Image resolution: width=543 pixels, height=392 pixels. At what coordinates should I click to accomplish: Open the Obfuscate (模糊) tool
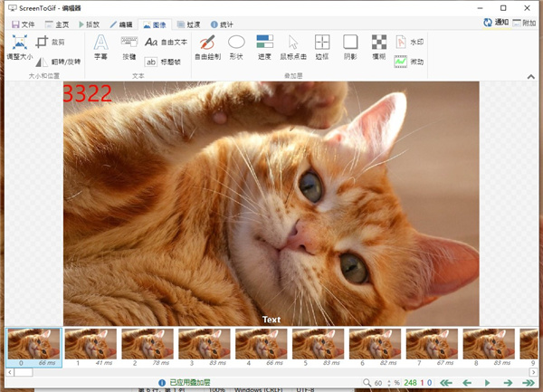(379, 46)
